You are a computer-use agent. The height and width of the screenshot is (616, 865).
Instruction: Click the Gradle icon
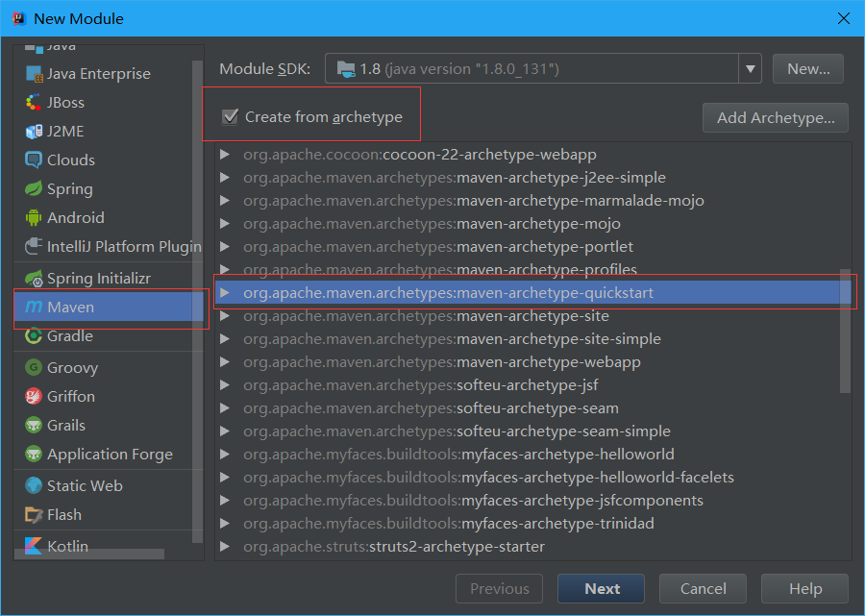pos(34,335)
